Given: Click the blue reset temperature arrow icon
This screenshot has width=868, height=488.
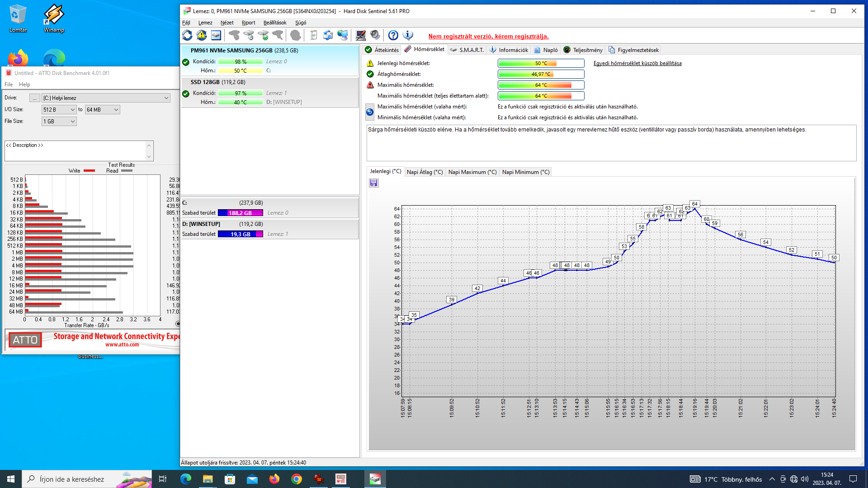Looking at the screenshot, I should 370,112.
